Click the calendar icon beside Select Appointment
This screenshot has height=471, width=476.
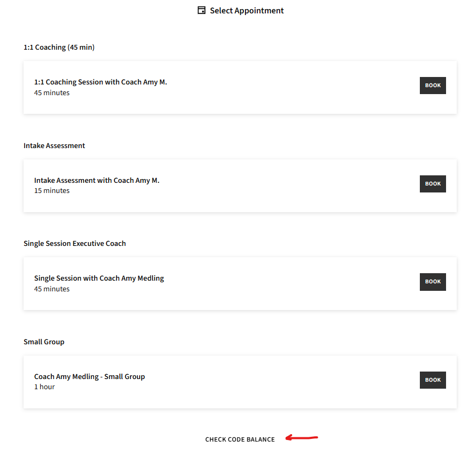[x=201, y=10]
